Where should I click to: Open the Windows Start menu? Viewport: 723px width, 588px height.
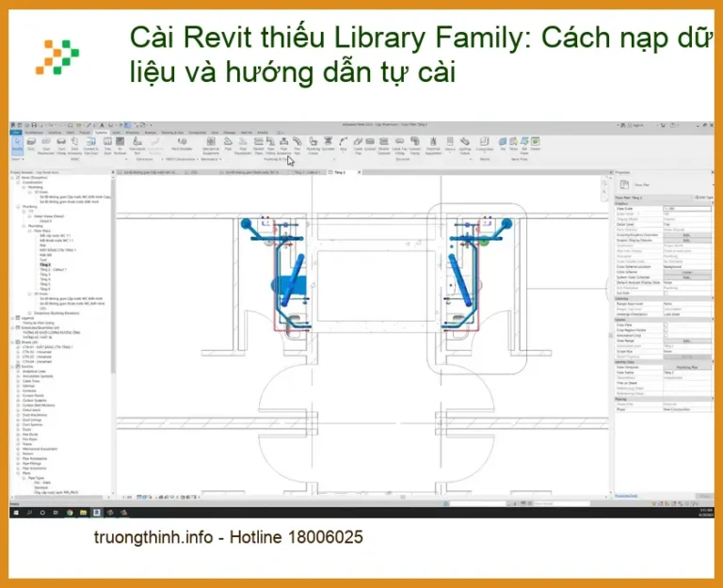point(16,513)
